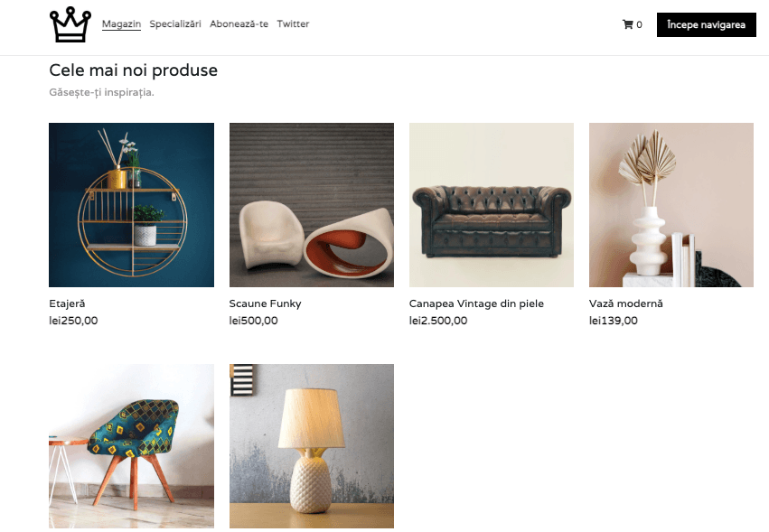Viewport: 769px width, 532px height.
Task: Open the Canapea Vintage din piele title
Action: click(476, 303)
